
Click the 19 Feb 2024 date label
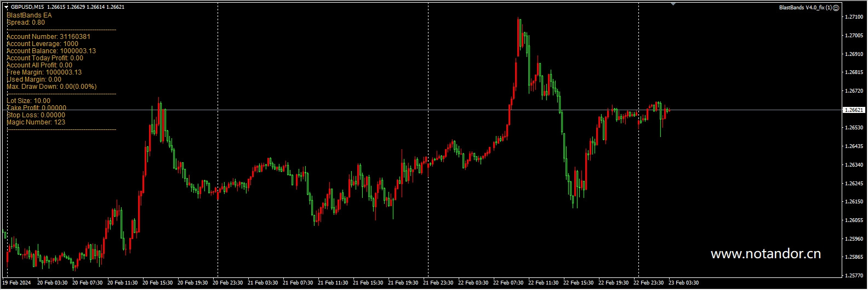16,283
